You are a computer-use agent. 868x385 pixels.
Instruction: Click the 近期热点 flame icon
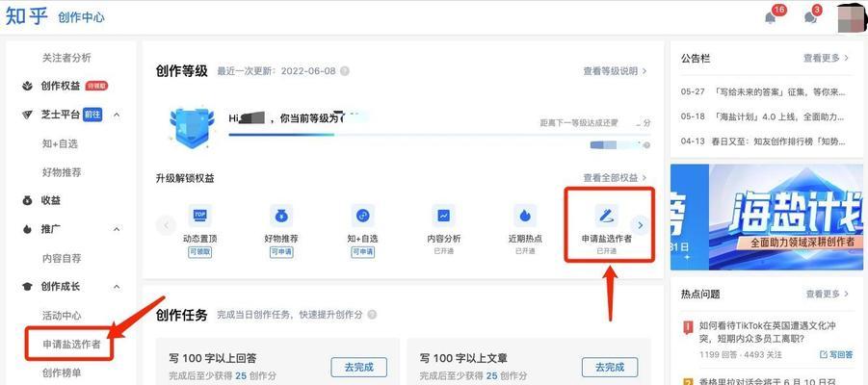pos(525,216)
